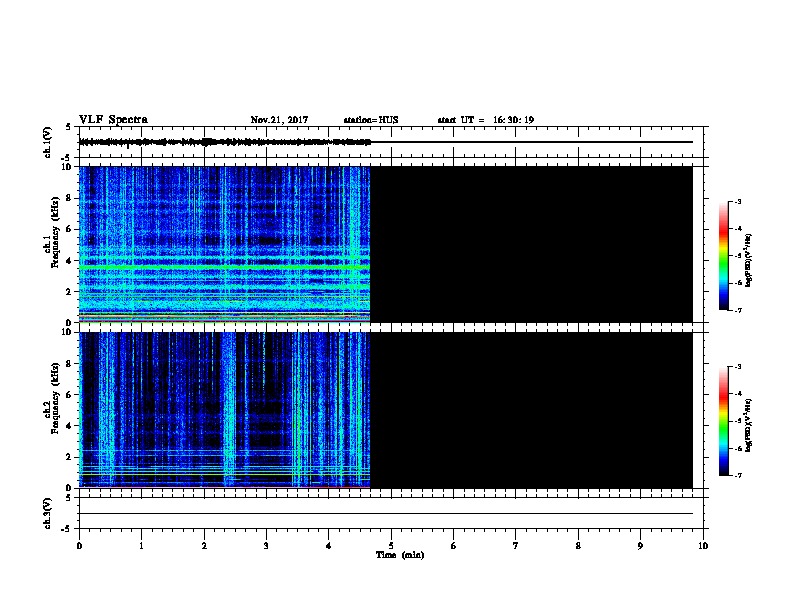Viewport: 792px width, 612px height.
Task: Click the "ch.3(V)" waveform axis label
Action: 47,513
